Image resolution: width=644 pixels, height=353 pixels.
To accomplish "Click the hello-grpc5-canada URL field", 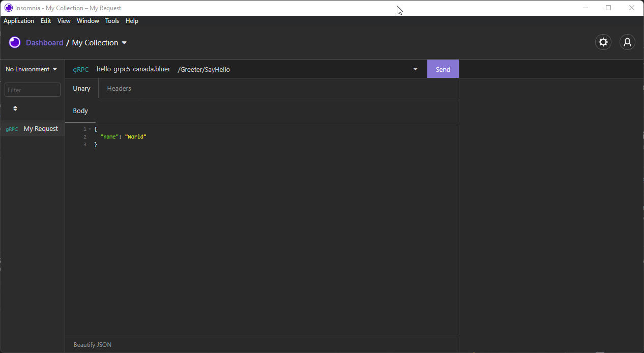I will 133,69.
